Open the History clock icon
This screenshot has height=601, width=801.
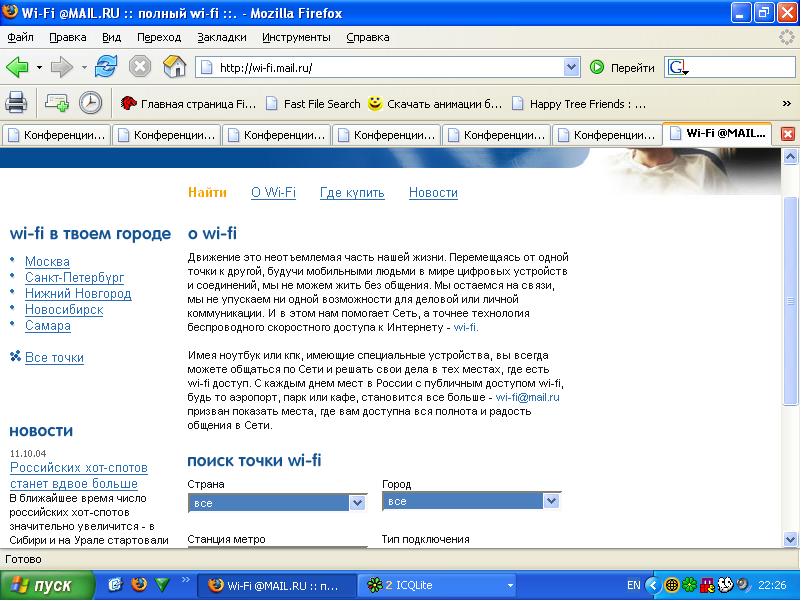[90, 103]
